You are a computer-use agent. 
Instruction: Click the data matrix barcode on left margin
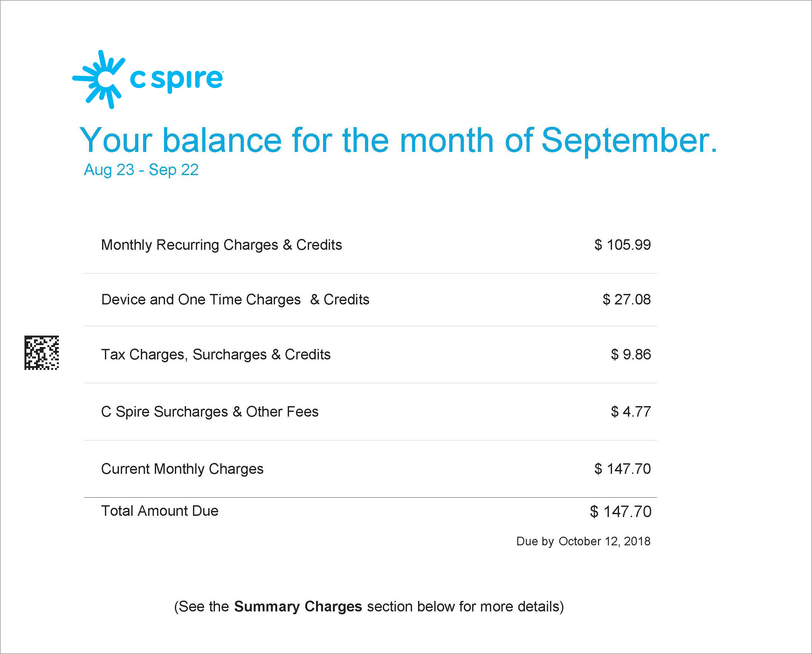pos(41,353)
